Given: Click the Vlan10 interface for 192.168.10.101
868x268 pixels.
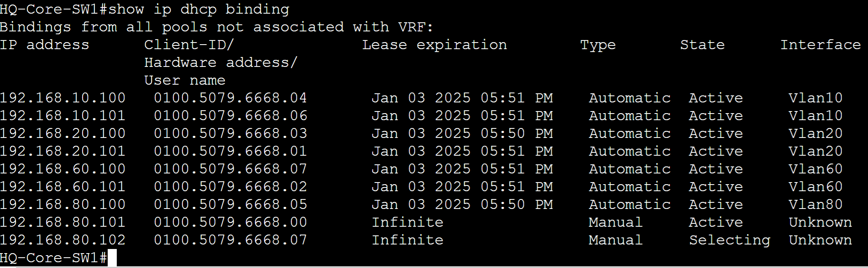Looking at the screenshot, I should coord(816,116).
